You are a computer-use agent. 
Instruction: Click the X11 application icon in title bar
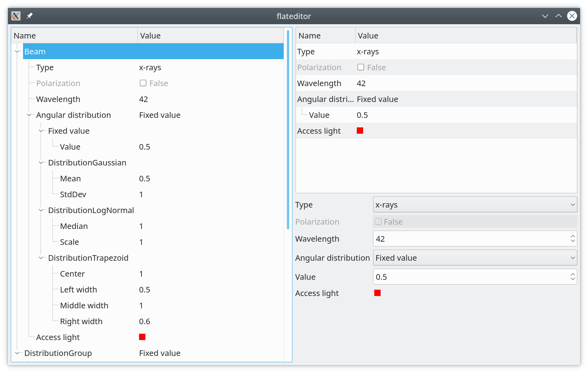click(x=16, y=16)
